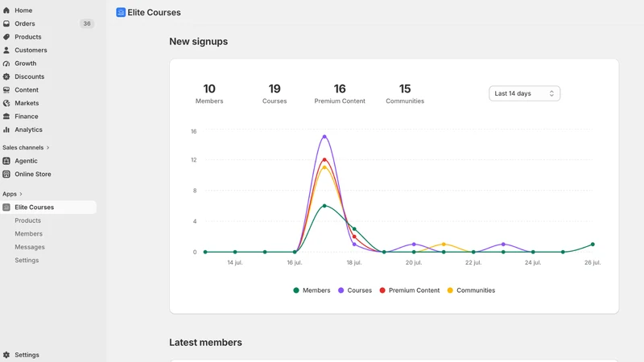Click the Elite Courses app icon in sidebar
This screenshot has width=644, height=362.
click(6, 208)
